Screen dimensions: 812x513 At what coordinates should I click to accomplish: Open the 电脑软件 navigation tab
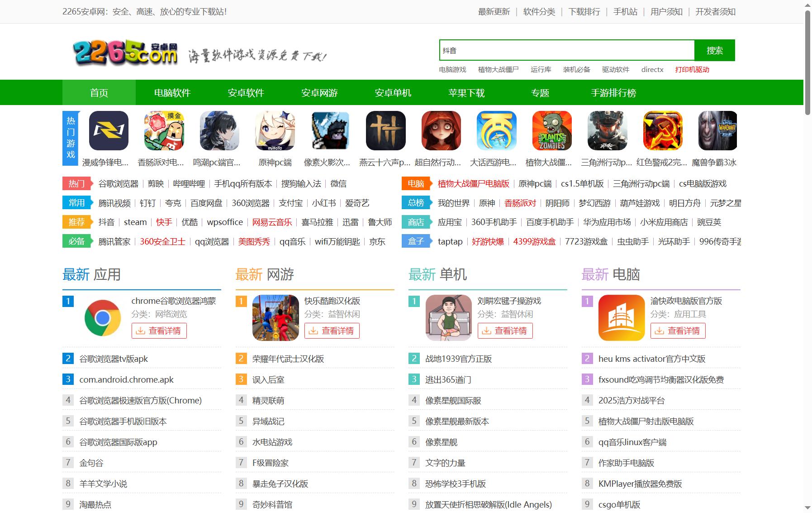click(172, 93)
